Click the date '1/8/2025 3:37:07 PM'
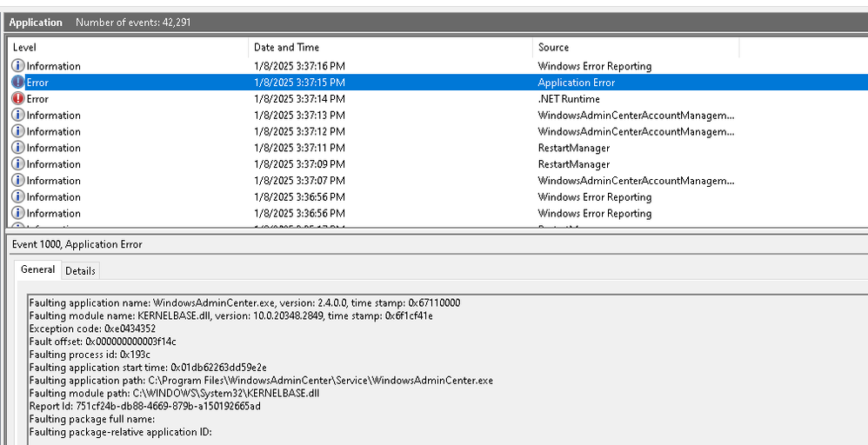Viewport: 868px width, 445px height. [x=299, y=181]
